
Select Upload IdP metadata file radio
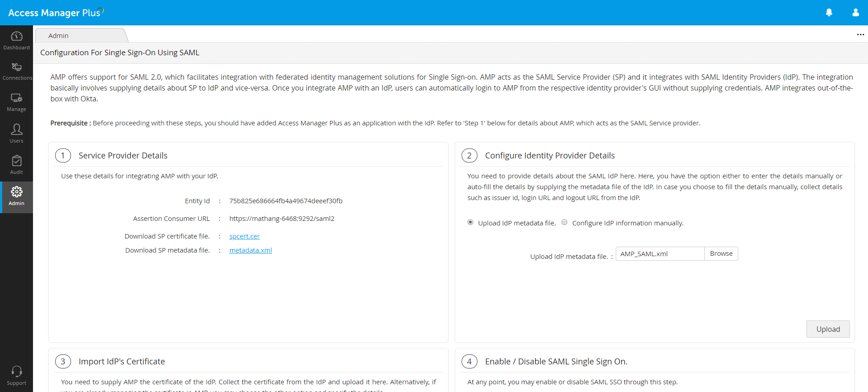(471, 222)
